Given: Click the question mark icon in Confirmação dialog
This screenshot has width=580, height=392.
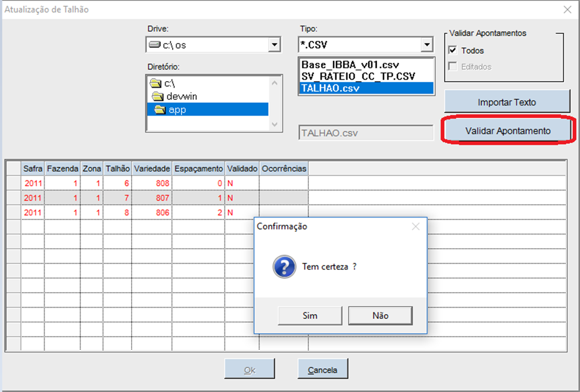Looking at the screenshot, I should 284,266.
